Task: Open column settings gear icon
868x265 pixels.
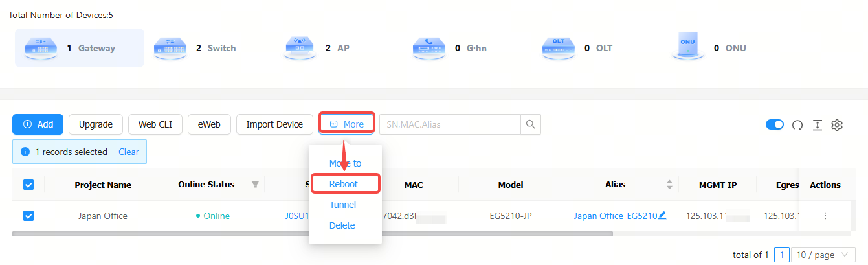Action: [837, 125]
